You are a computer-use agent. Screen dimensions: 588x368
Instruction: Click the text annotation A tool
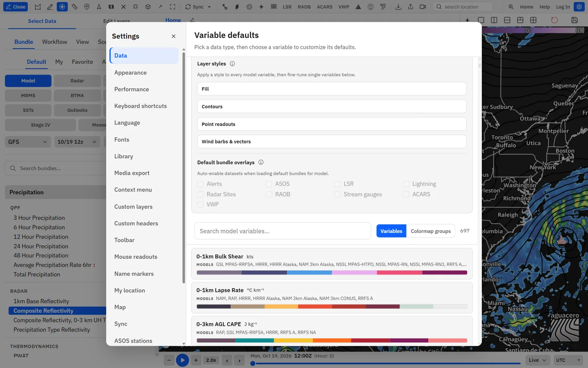click(99, 7)
